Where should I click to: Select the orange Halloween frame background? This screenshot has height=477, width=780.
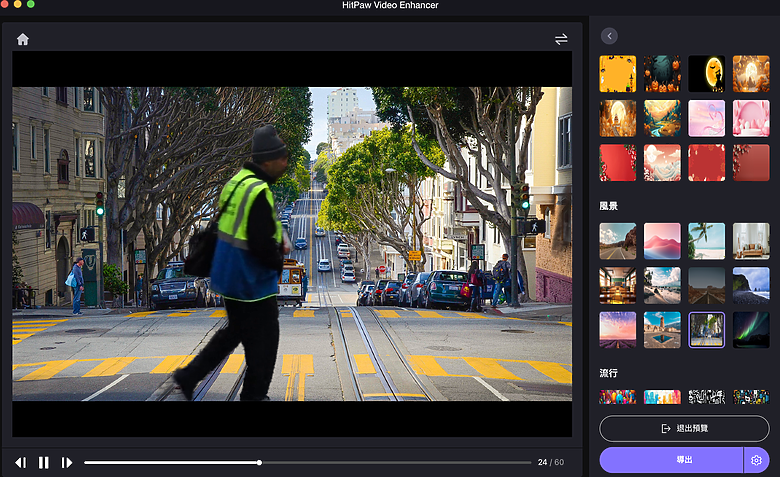click(x=618, y=74)
